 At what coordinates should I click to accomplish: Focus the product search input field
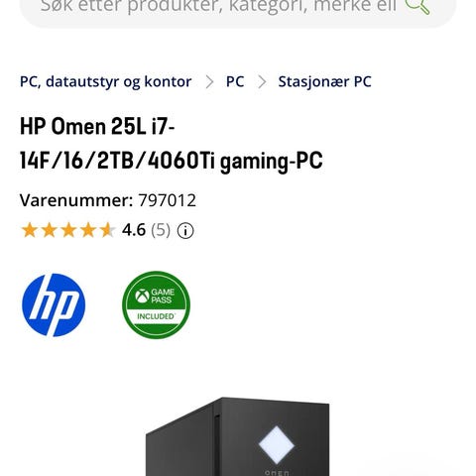pyautogui.click(x=218, y=7)
